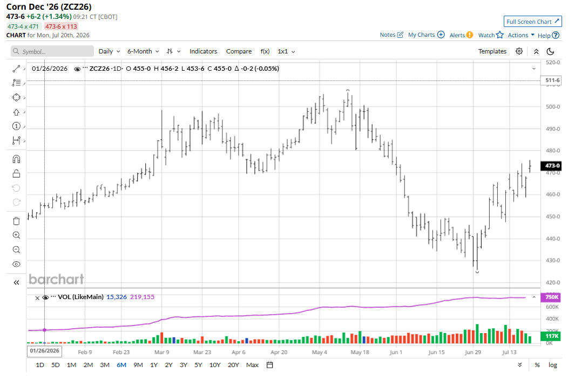Select the 2Y time range
Screen dimensions: 588x386
pos(169,365)
